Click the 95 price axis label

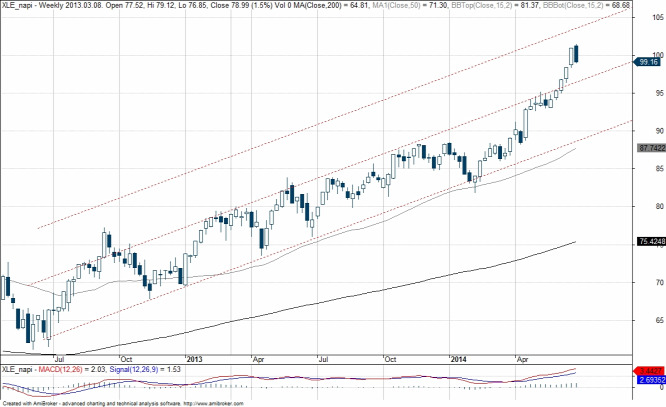(x=659, y=93)
